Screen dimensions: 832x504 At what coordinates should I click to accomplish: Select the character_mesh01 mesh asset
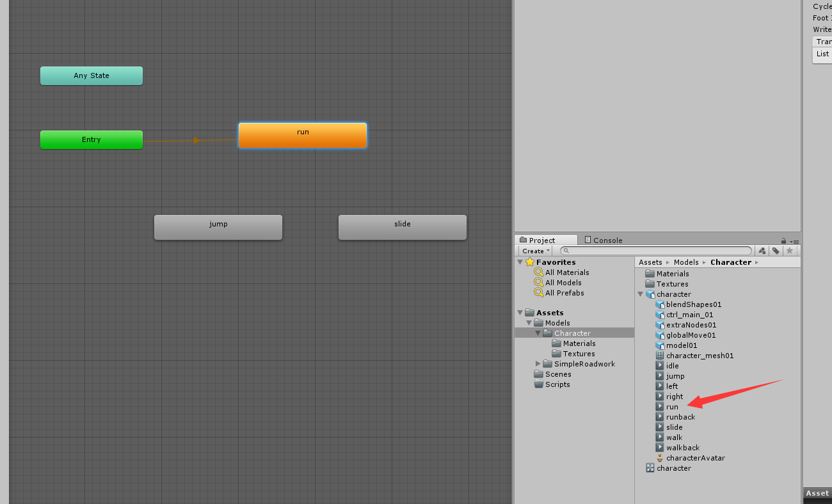[694, 356]
